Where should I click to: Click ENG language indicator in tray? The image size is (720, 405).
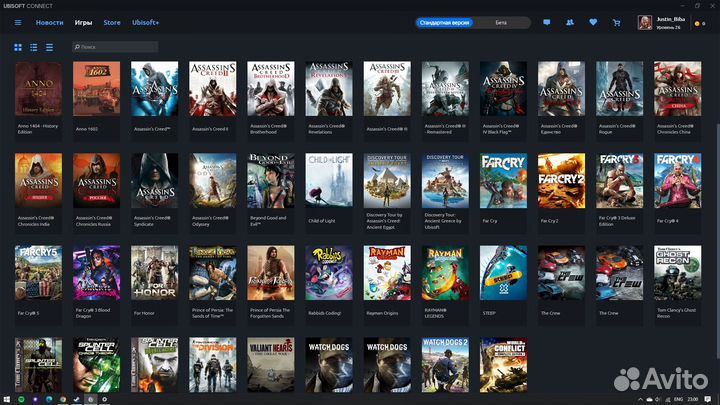coord(678,399)
